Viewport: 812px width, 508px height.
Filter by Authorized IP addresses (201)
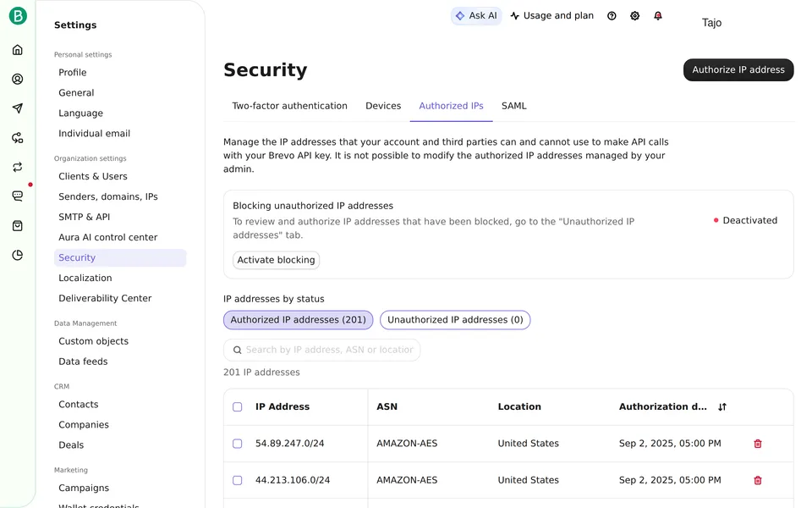tap(299, 320)
